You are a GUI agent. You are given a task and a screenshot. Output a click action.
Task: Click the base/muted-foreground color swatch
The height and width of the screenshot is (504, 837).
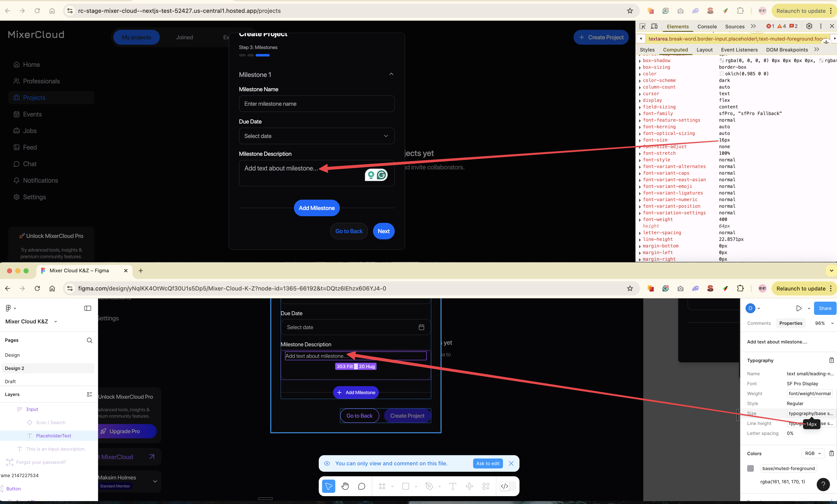(x=750, y=468)
